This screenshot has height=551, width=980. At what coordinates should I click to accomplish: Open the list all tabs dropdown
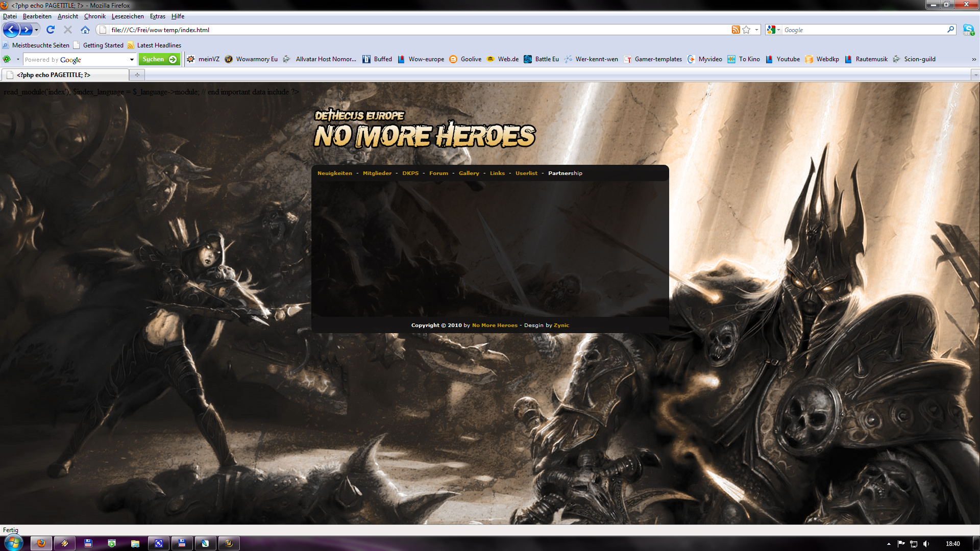coord(975,75)
